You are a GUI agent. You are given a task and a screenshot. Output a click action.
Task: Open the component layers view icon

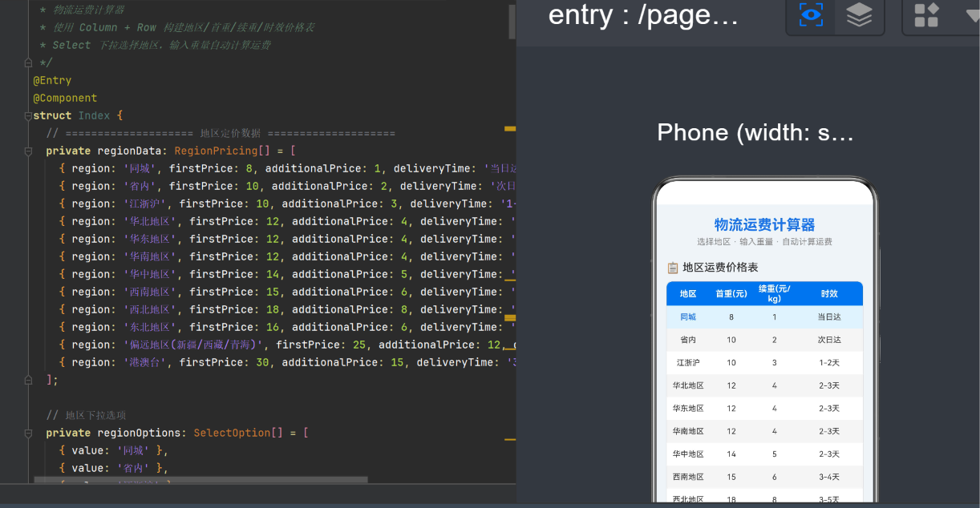(859, 15)
